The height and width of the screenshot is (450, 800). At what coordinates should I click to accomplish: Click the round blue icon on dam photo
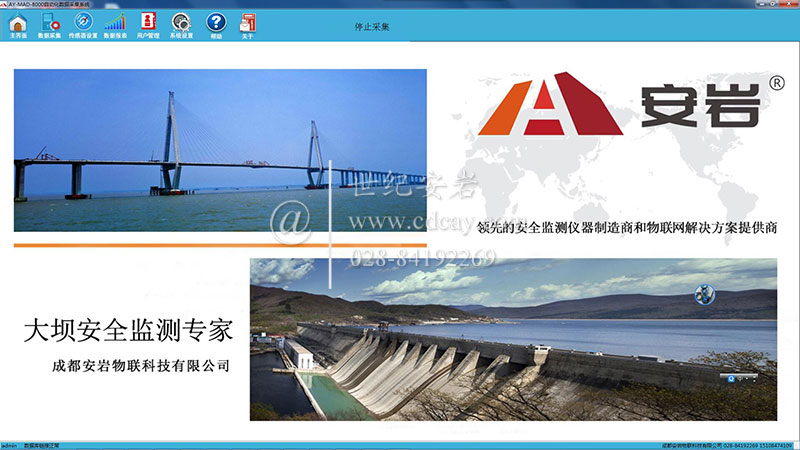point(704,294)
